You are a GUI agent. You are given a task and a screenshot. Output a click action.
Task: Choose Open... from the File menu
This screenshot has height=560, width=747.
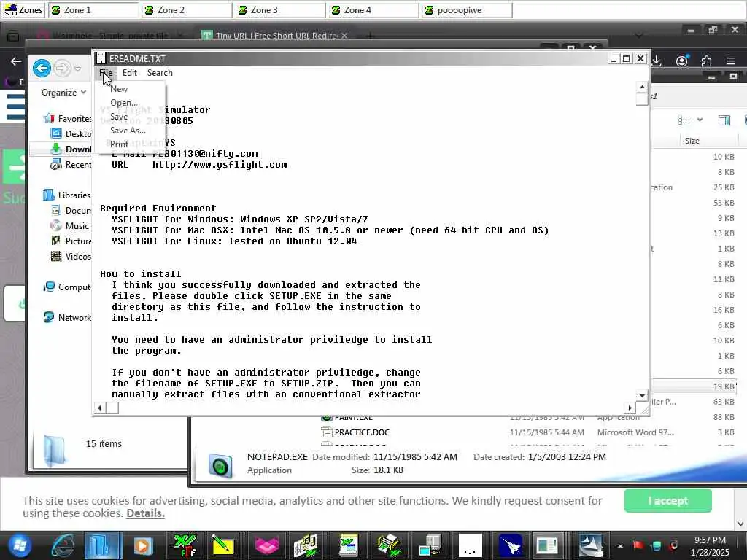click(124, 103)
